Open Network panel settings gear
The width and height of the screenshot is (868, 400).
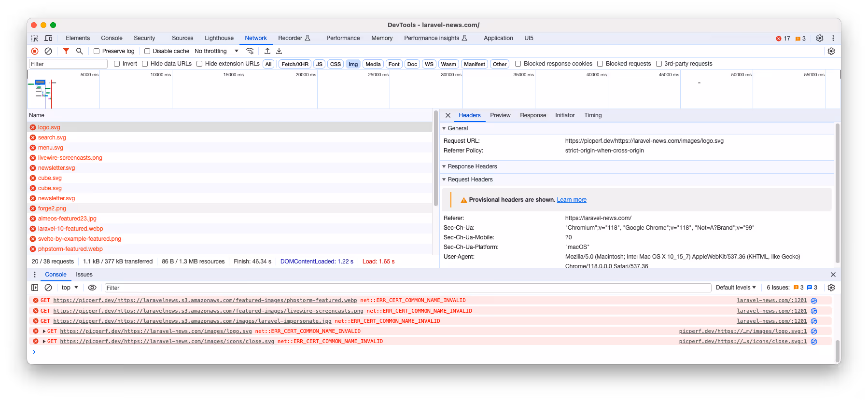click(831, 51)
